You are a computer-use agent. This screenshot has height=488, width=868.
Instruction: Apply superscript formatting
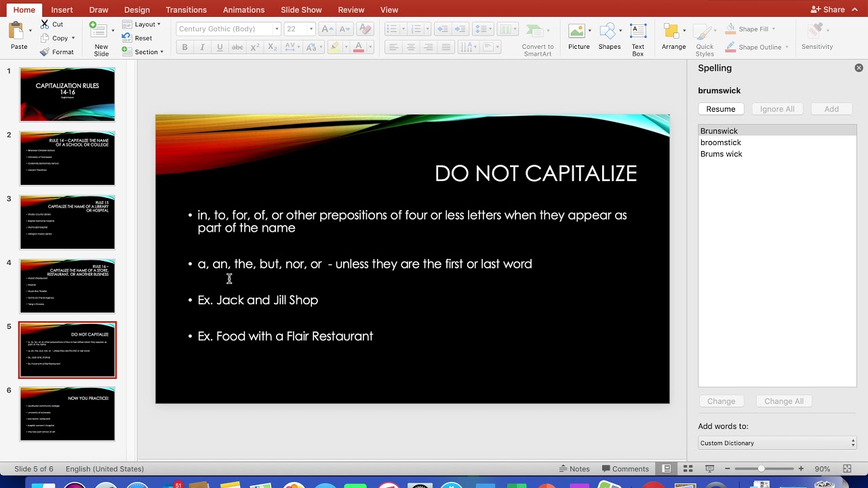pyautogui.click(x=255, y=47)
